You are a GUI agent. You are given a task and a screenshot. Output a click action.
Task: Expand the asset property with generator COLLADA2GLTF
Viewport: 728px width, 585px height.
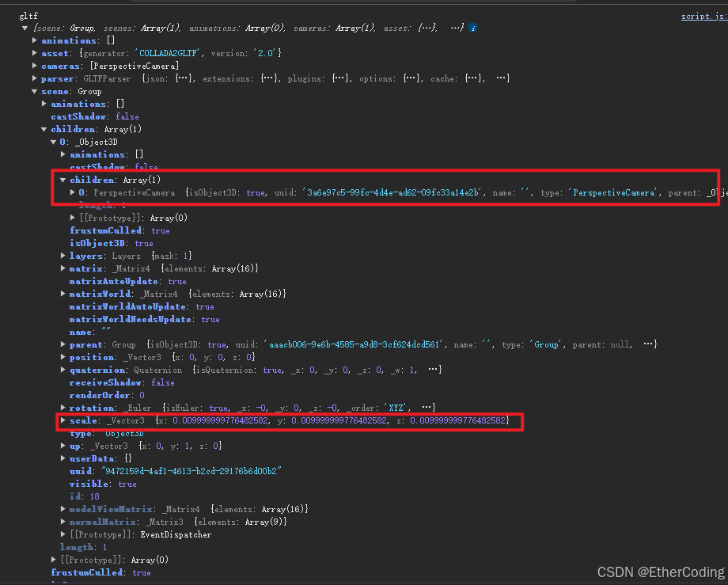pos(35,53)
